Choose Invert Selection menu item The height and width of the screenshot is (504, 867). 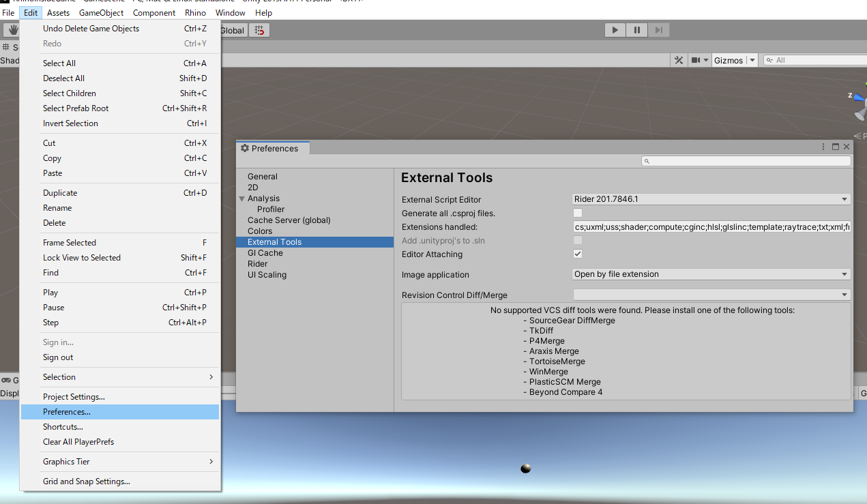click(x=120, y=123)
